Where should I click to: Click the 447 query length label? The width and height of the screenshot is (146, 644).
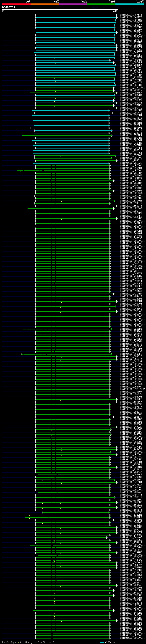115,11
